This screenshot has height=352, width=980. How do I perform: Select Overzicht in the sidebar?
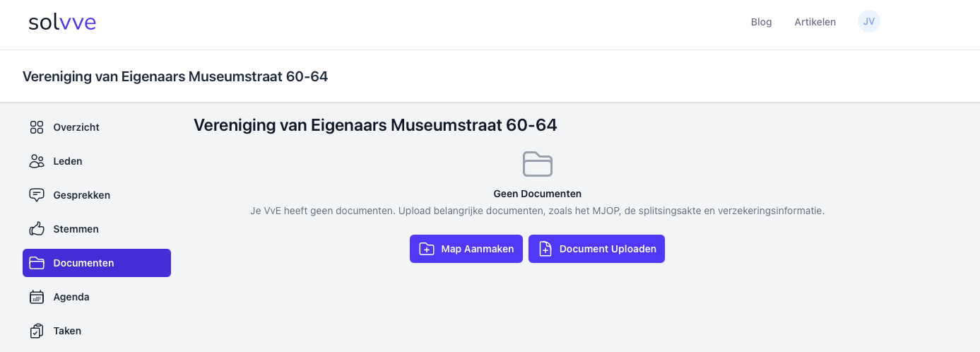point(76,127)
